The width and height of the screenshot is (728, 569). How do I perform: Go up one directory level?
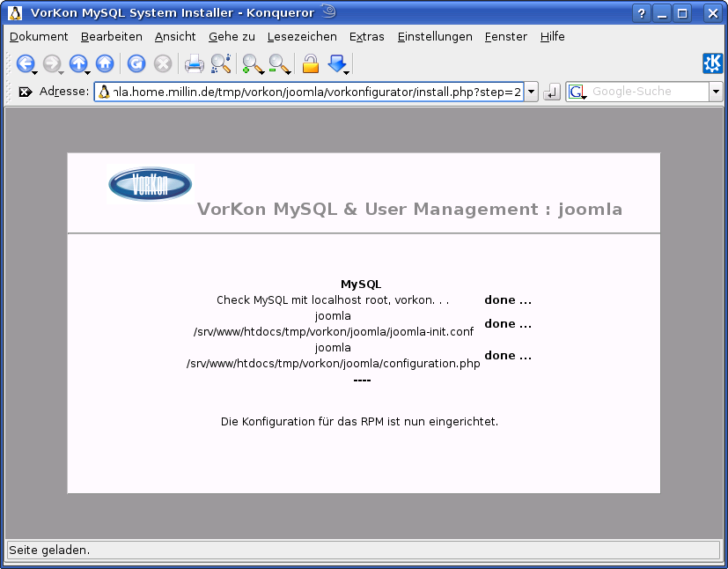78,63
